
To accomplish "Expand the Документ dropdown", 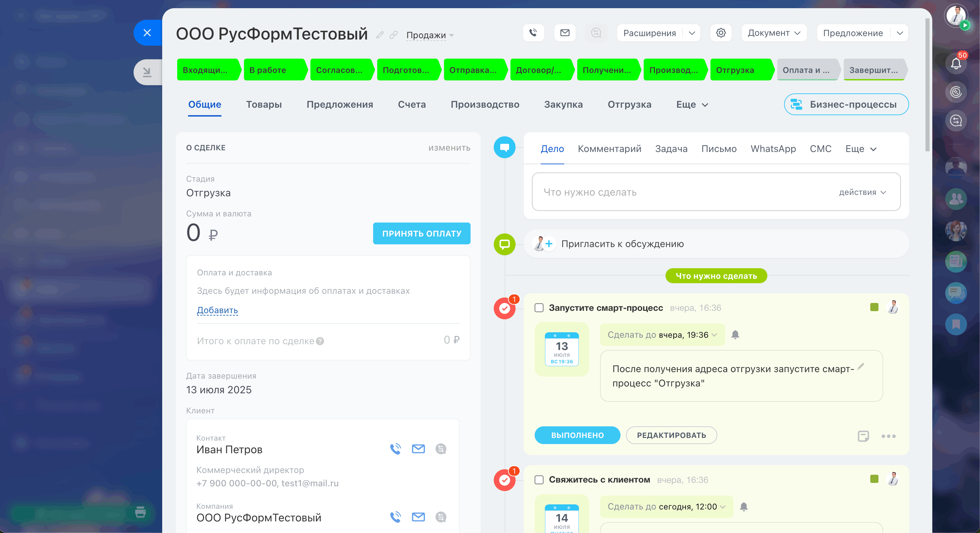I will click(774, 33).
